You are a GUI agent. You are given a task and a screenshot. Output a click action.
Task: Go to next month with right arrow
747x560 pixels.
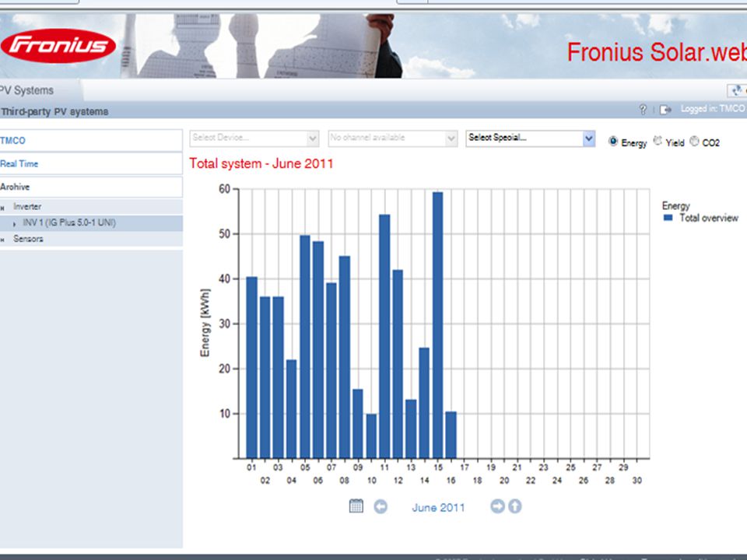tap(497, 506)
